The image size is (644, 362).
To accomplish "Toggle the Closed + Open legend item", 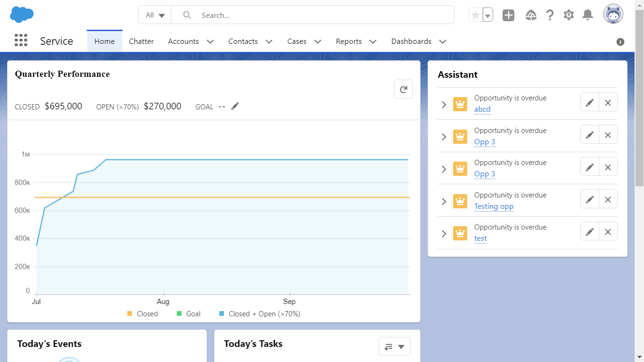I will pyautogui.click(x=259, y=313).
